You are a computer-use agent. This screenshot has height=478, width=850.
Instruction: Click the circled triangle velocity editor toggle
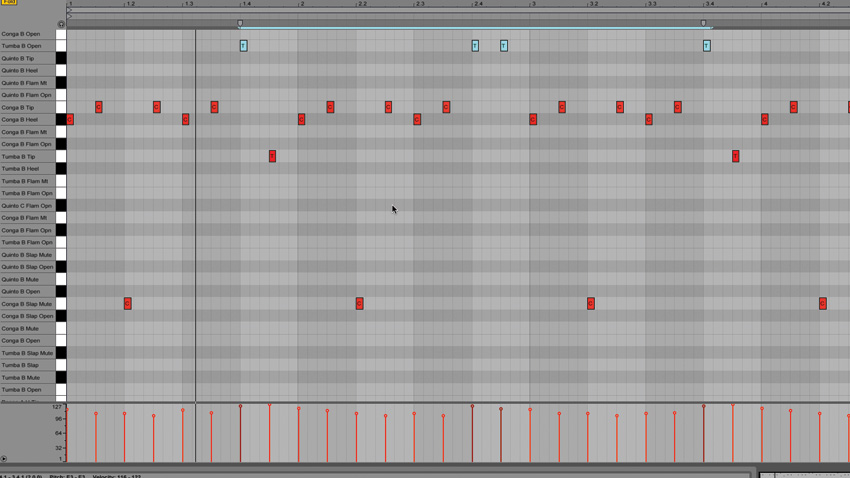coord(4,458)
